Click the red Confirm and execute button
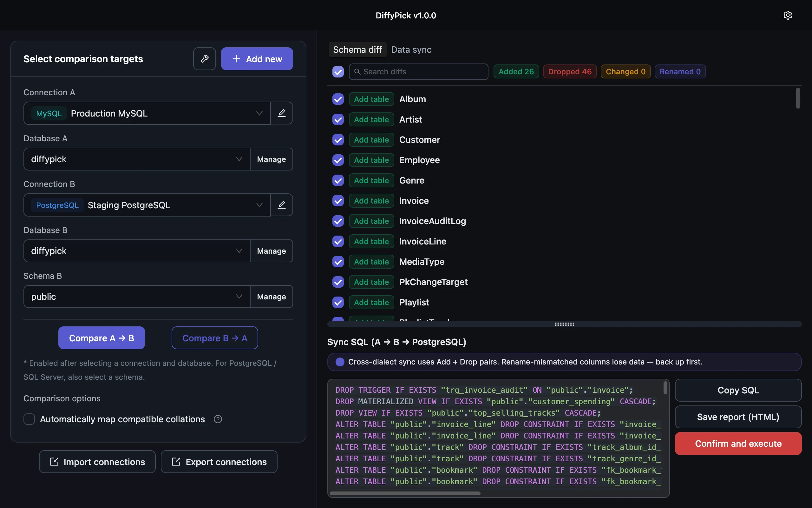812x508 pixels. click(x=738, y=444)
